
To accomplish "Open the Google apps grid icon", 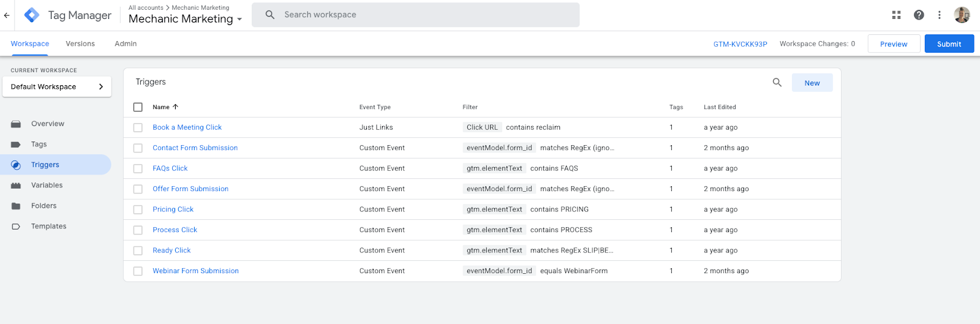I will tap(896, 15).
